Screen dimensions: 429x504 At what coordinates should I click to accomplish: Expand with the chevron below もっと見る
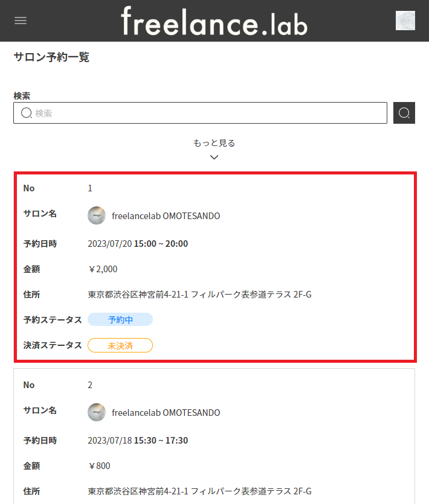tap(214, 158)
